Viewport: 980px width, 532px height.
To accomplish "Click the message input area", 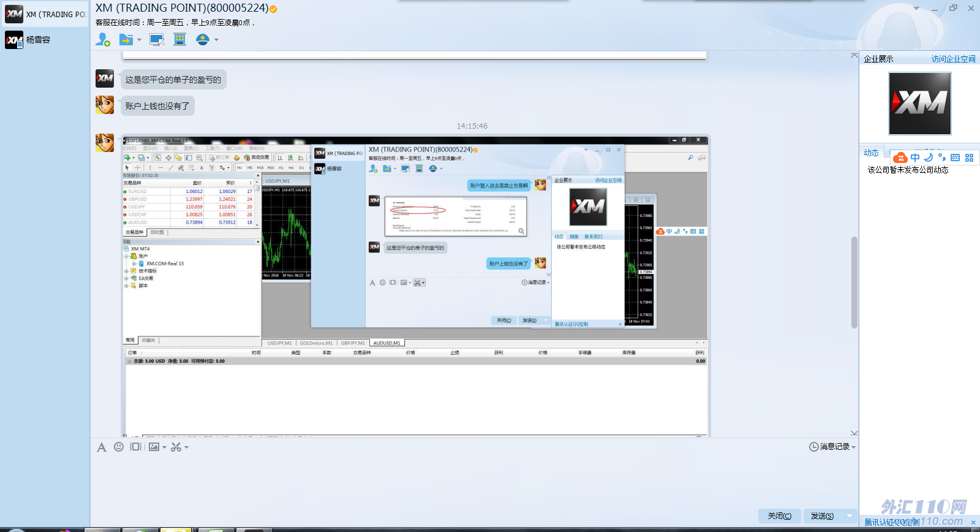I will (x=475, y=481).
